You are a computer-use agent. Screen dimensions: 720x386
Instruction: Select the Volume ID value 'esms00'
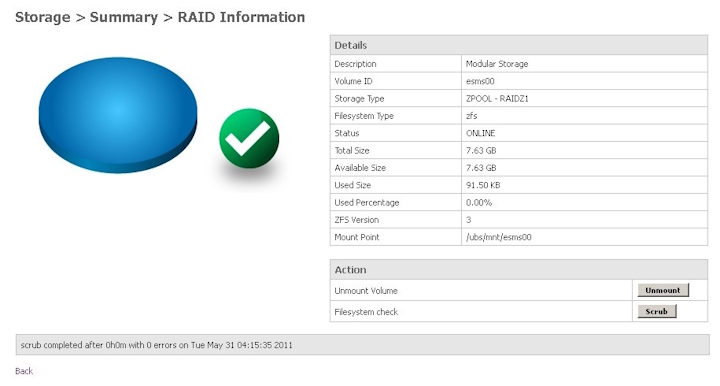480,81
